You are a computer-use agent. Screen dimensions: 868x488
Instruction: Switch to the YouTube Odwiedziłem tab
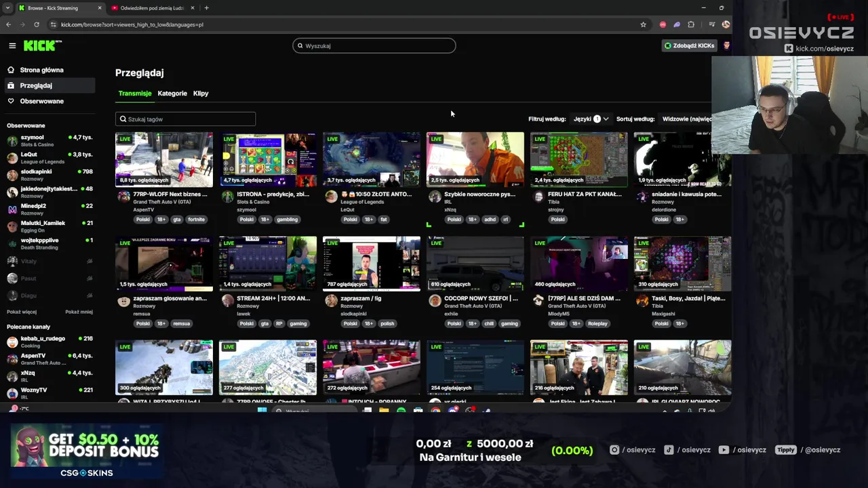(151, 8)
